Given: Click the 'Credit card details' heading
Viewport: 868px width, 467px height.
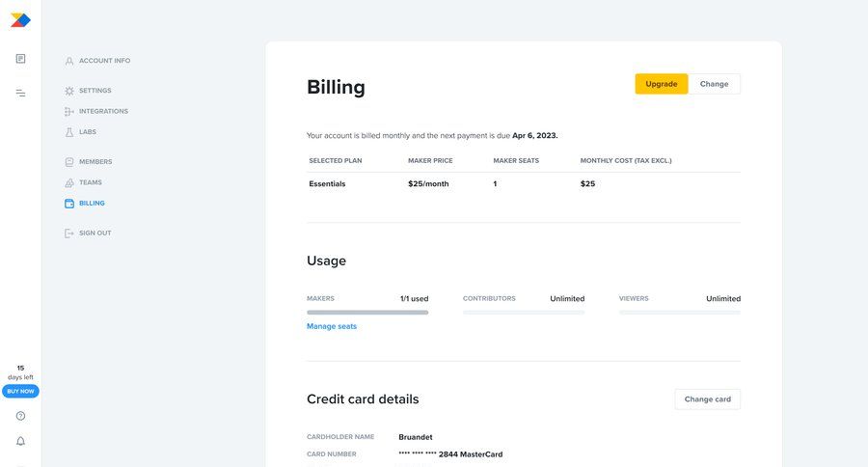Looking at the screenshot, I should pos(363,399).
